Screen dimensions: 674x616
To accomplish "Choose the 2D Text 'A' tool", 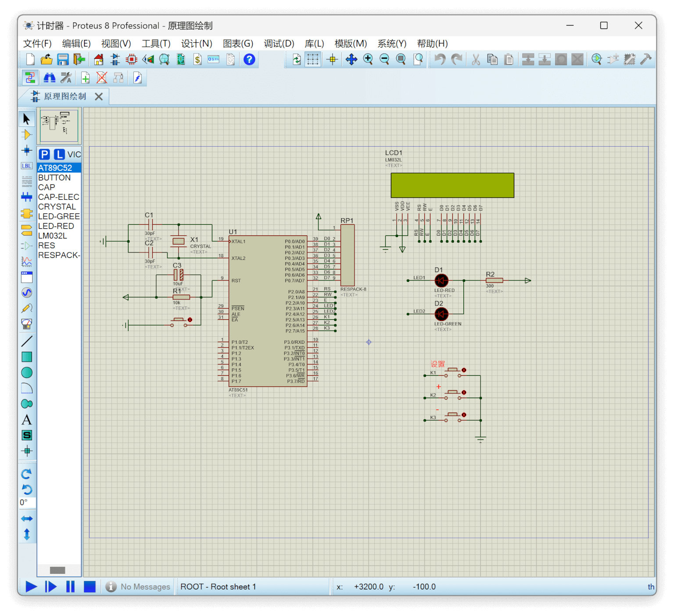I will (27, 420).
